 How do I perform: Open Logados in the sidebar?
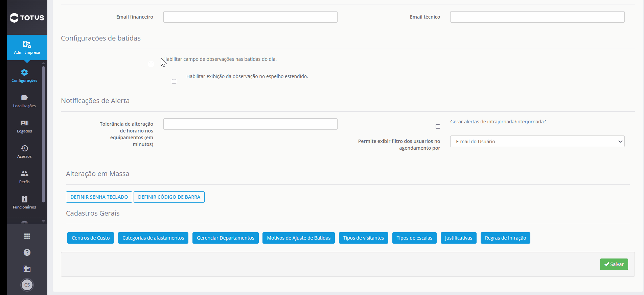pos(24,126)
